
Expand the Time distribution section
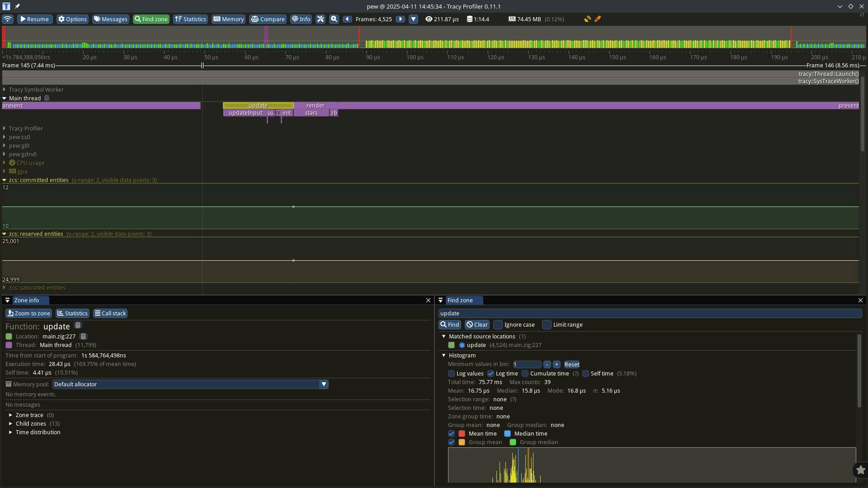point(10,432)
